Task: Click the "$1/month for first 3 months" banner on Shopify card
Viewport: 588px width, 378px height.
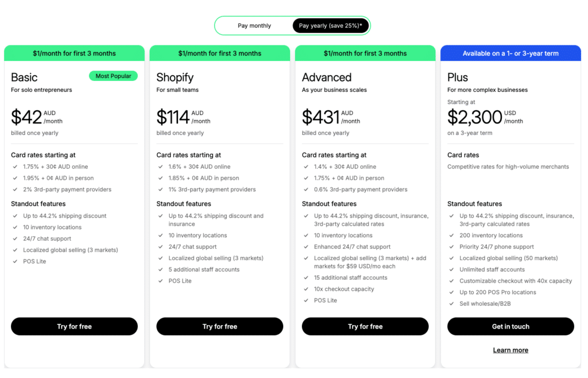Action: [219, 52]
